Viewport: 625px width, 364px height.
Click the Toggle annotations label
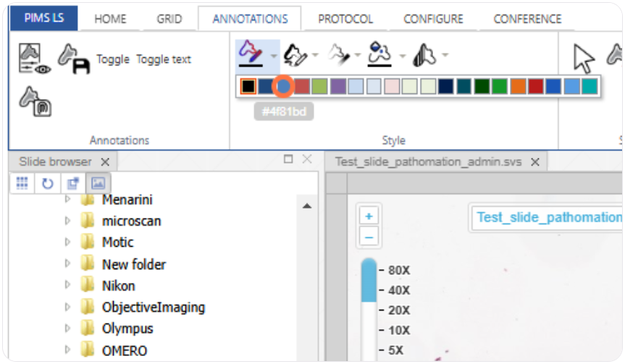point(113,59)
